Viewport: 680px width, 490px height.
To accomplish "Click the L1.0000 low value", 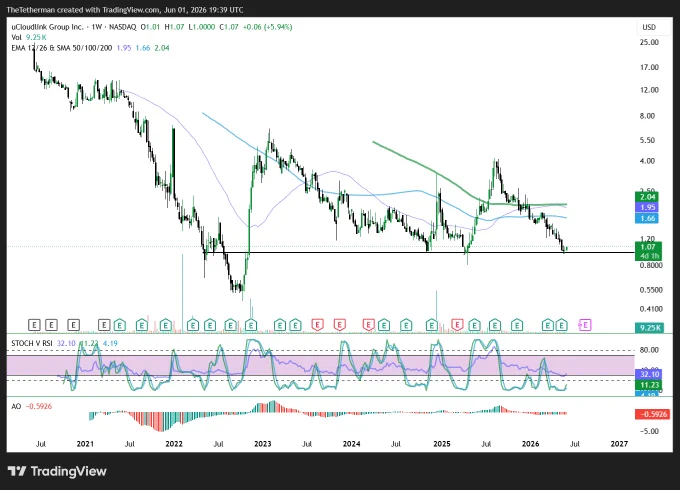I will point(202,27).
